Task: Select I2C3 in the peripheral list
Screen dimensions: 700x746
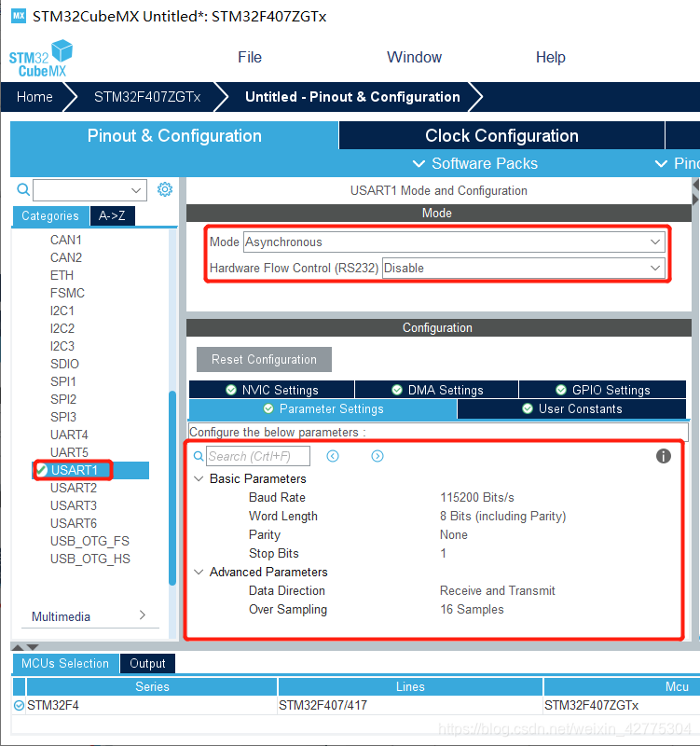Action: coord(62,346)
